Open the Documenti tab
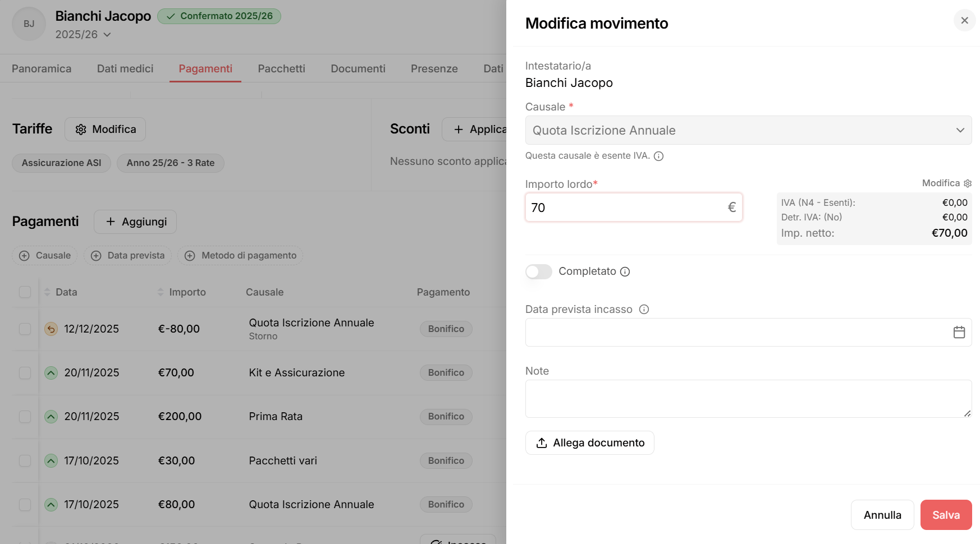 click(358, 68)
